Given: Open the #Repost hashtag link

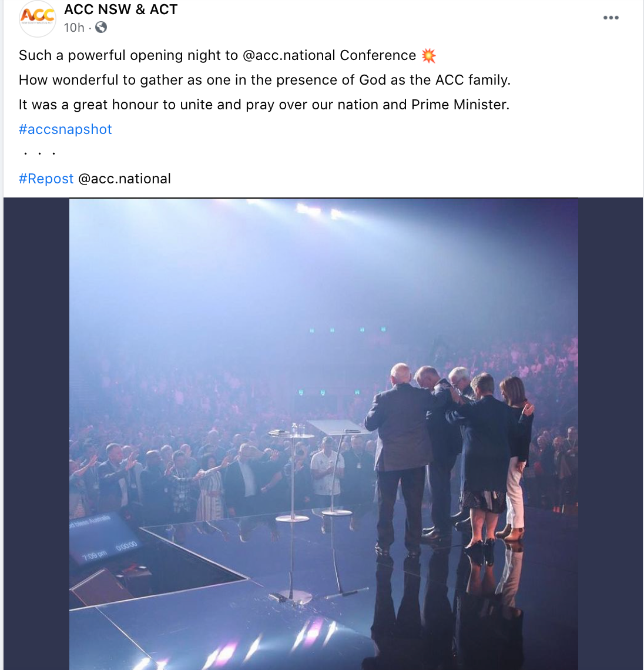Looking at the screenshot, I should tap(46, 179).
